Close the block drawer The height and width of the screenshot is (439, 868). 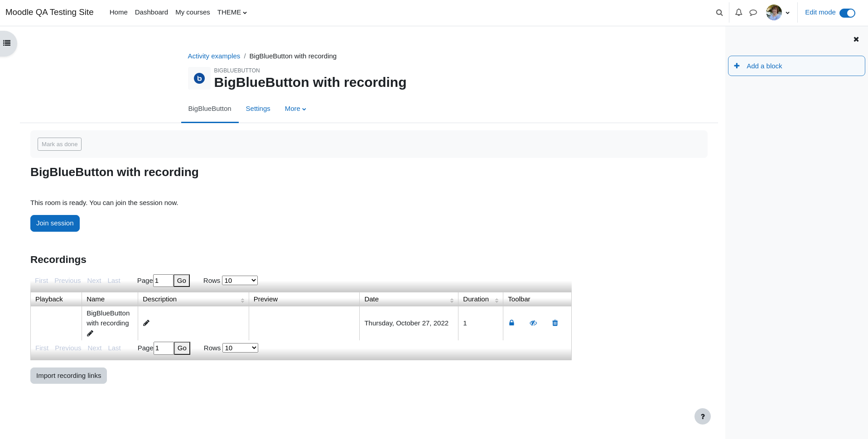point(856,39)
